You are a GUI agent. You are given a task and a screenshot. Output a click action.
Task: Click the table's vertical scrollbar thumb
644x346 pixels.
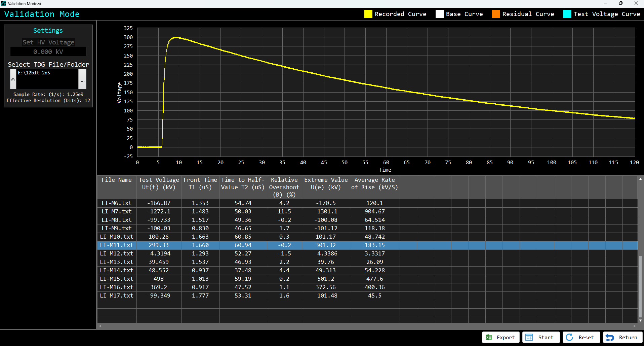pos(640,287)
